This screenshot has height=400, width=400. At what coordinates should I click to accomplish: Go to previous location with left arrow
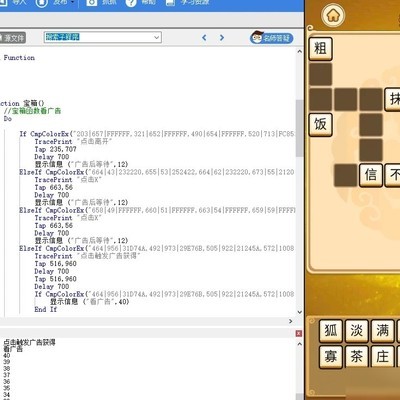[204, 38]
